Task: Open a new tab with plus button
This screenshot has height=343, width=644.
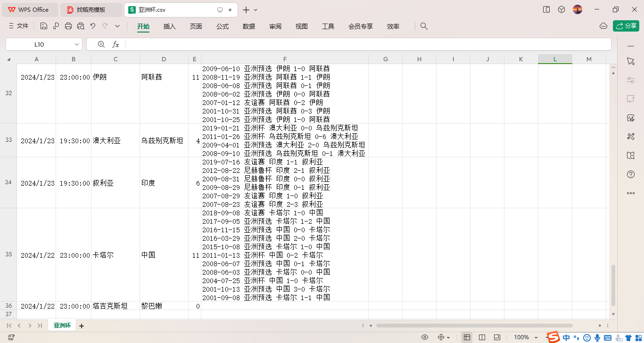Action: (246, 10)
